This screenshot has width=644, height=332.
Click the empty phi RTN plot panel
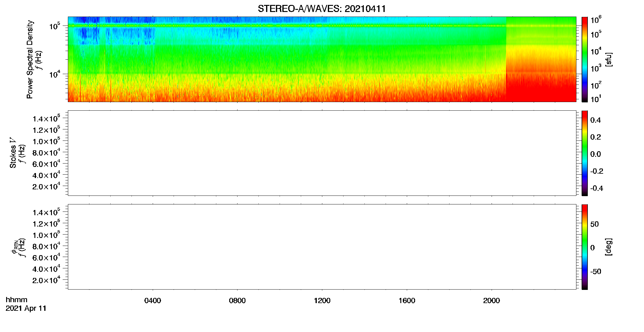[322, 247]
